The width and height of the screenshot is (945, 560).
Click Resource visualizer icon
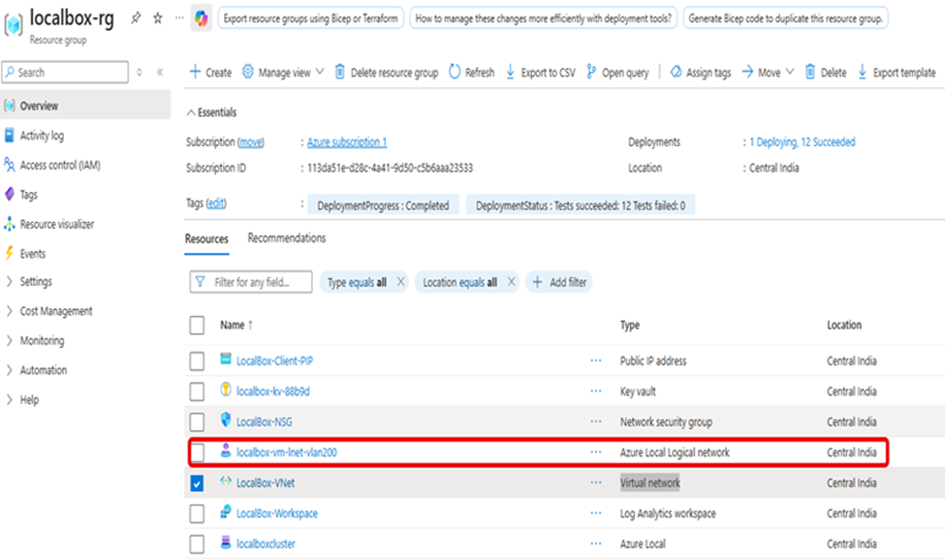(x=9, y=224)
